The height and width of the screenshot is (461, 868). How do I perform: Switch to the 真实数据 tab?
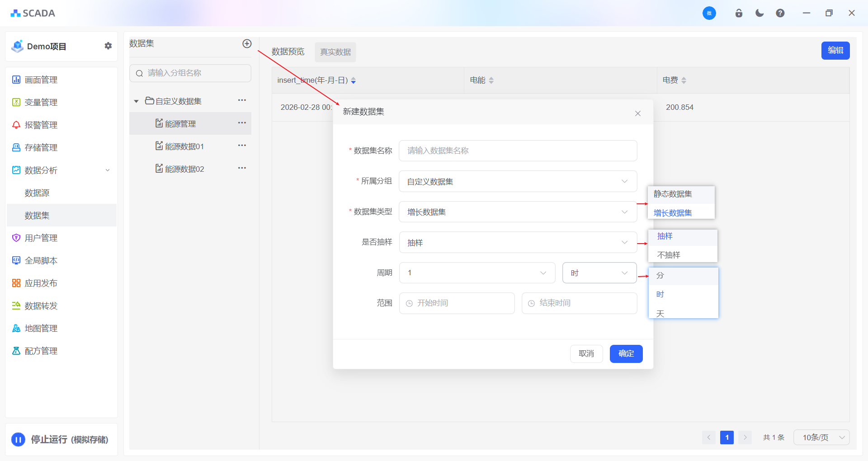point(335,52)
